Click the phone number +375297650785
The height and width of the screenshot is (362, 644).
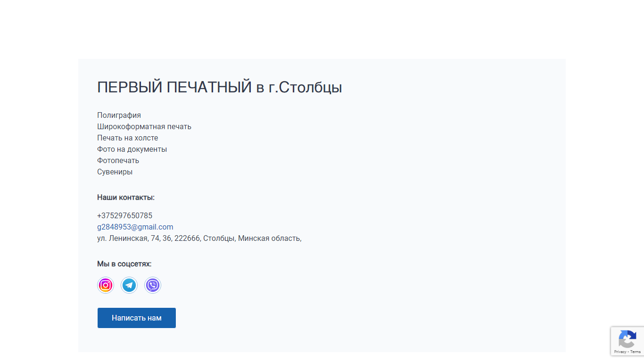tap(125, 216)
